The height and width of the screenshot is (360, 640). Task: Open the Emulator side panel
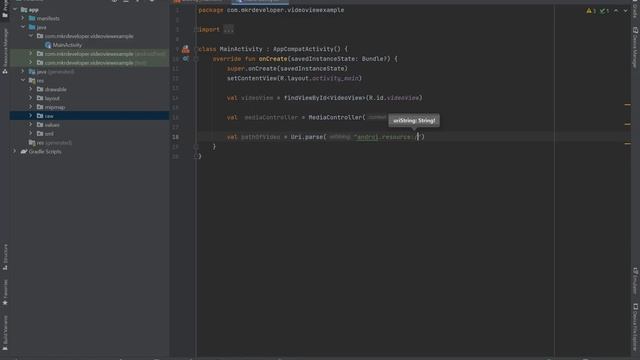click(x=635, y=280)
